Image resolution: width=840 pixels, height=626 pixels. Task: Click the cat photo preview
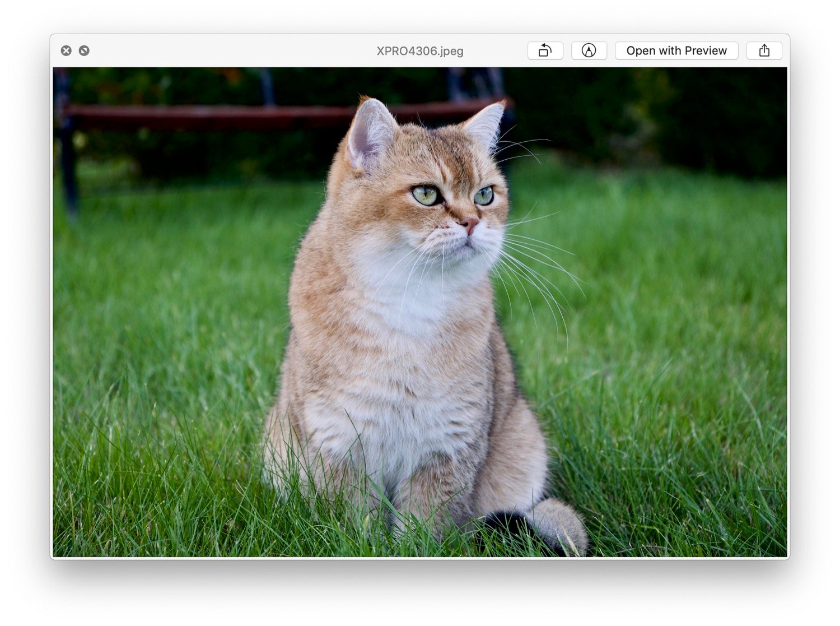[x=420, y=312]
